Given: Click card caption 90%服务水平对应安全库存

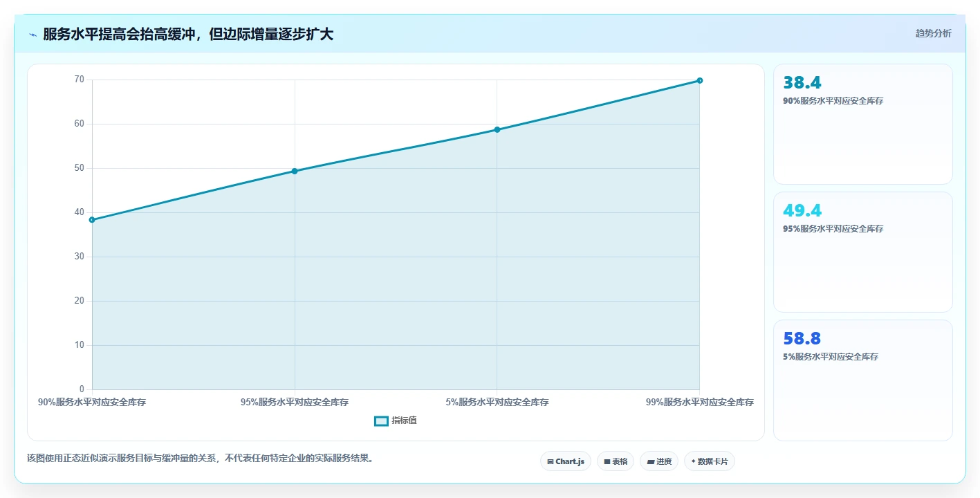Looking at the screenshot, I should (833, 101).
